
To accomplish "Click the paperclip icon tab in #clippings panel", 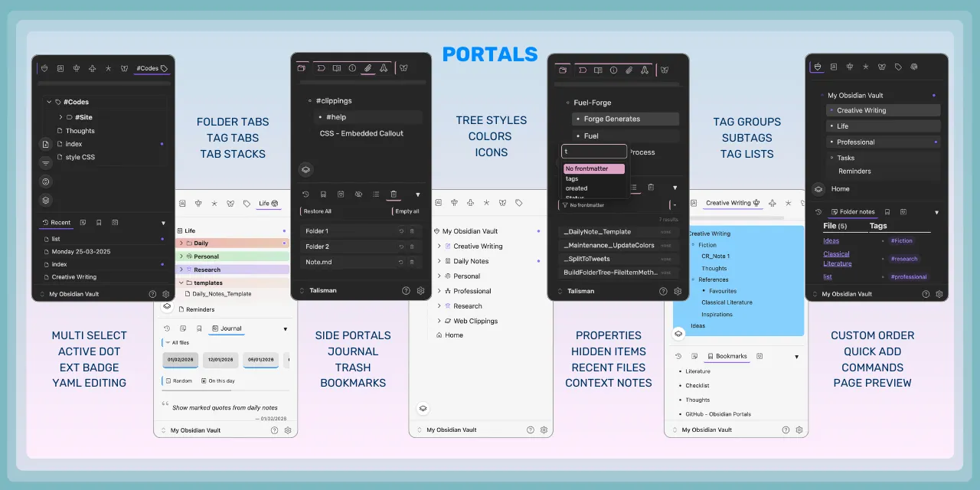I will [367, 68].
